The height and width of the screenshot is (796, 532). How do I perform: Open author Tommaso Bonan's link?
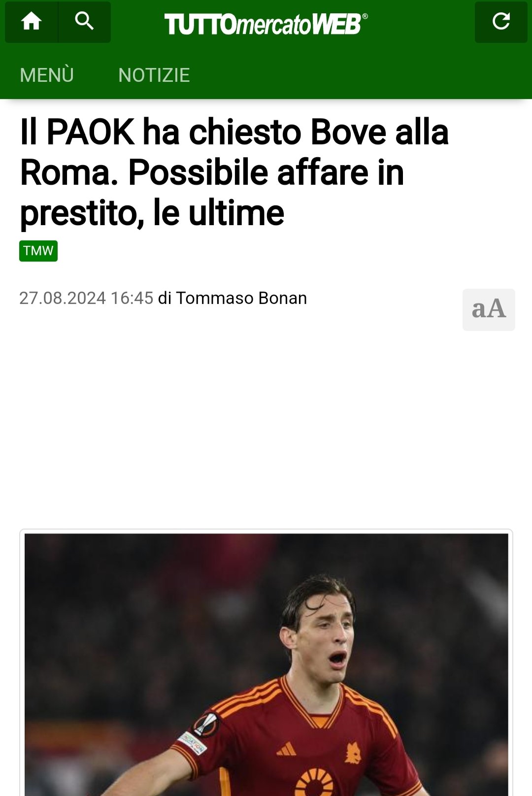tap(241, 298)
